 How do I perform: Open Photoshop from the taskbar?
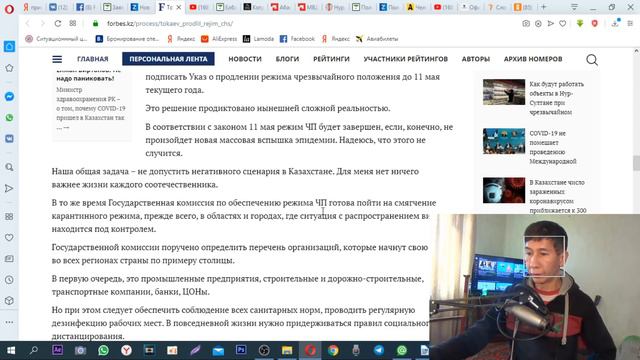[241, 350]
